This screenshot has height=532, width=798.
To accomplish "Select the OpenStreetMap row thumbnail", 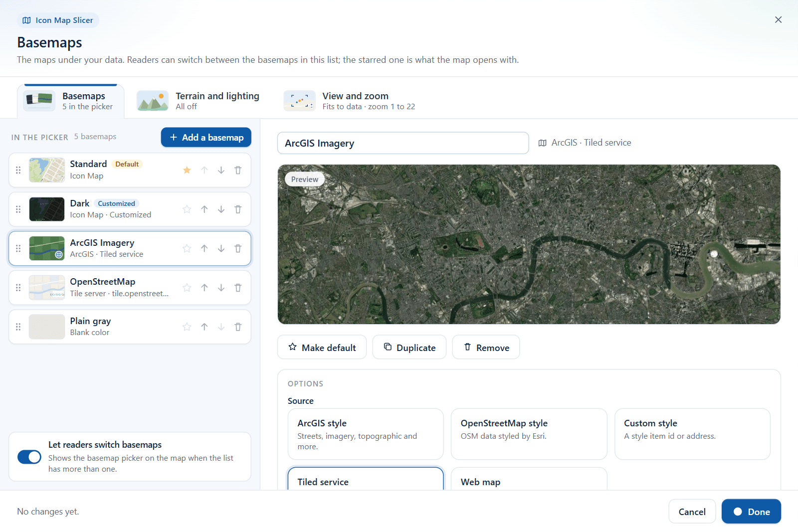I will 47,288.
